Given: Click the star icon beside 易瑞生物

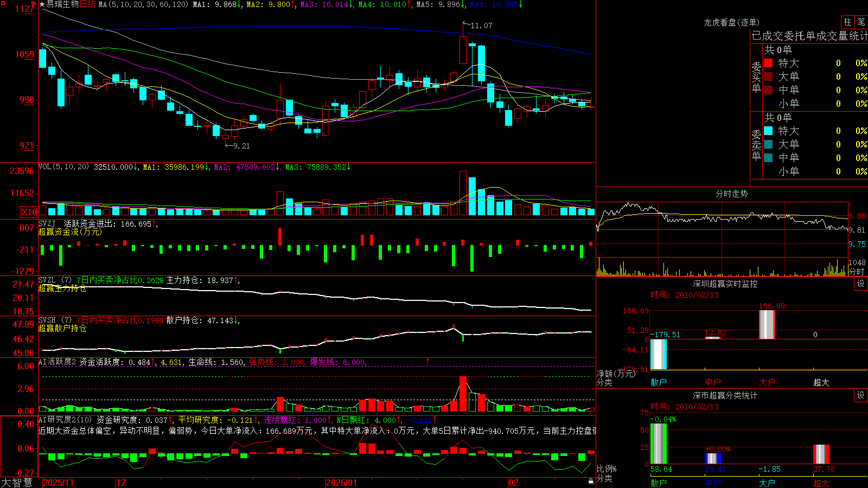Looking at the screenshot, I should pos(42,4).
